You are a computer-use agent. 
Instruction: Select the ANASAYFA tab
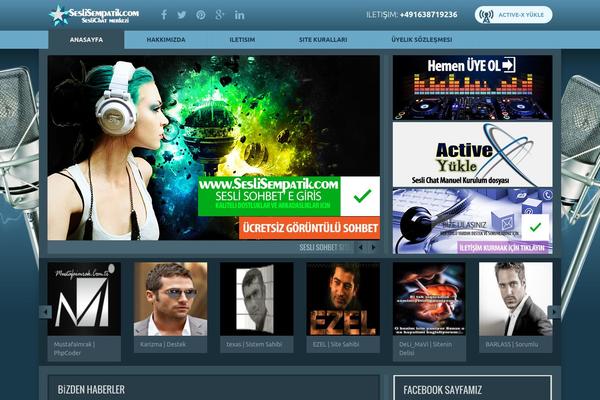(86, 39)
